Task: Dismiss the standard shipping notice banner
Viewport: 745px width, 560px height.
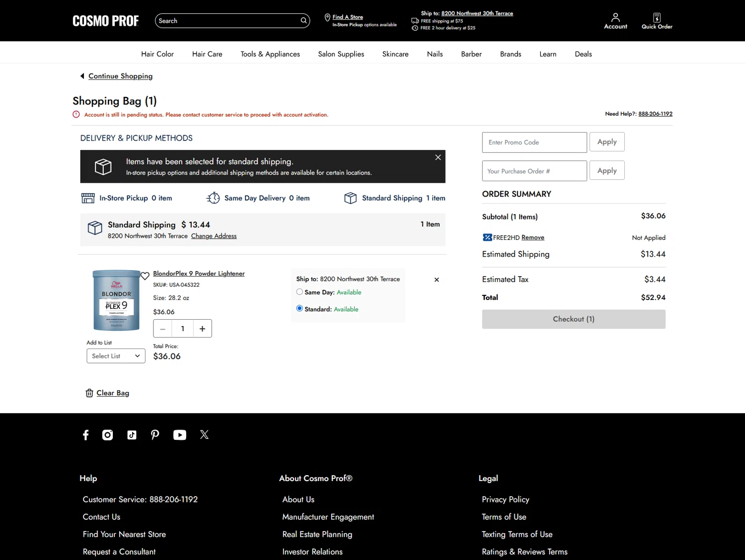Action: (x=438, y=157)
